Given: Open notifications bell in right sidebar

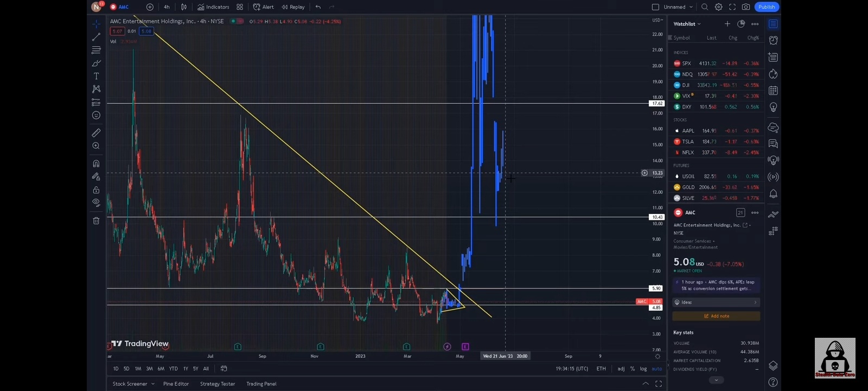Looking at the screenshot, I should [773, 194].
